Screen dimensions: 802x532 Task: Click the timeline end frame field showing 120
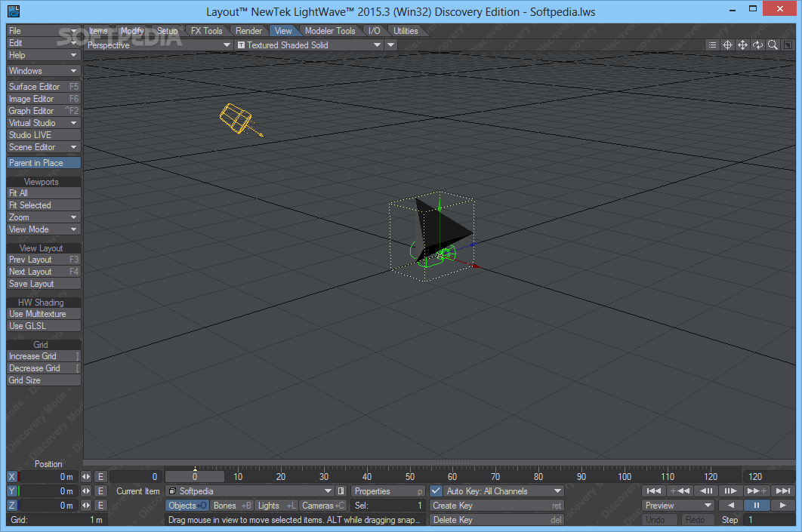pyautogui.click(x=768, y=476)
